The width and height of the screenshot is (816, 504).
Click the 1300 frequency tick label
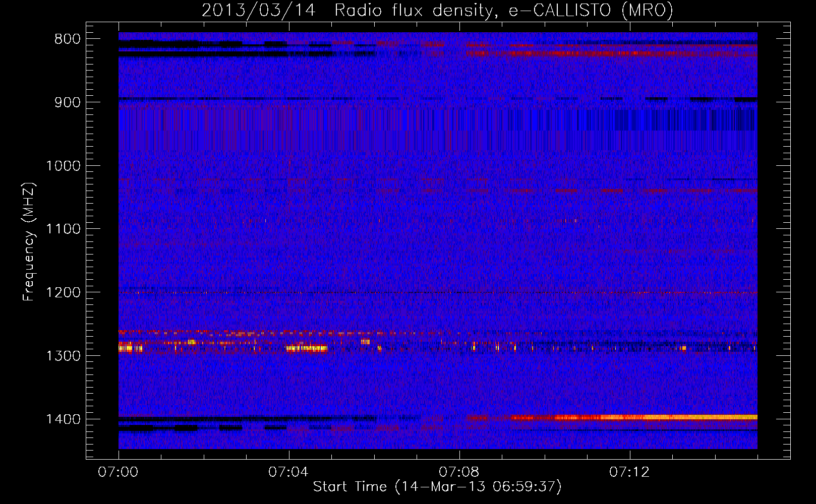point(63,356)
